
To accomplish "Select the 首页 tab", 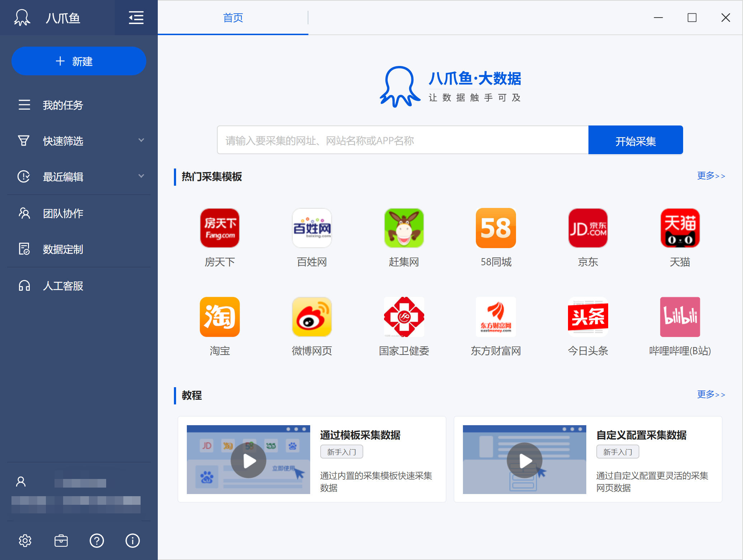I will 233,18.
